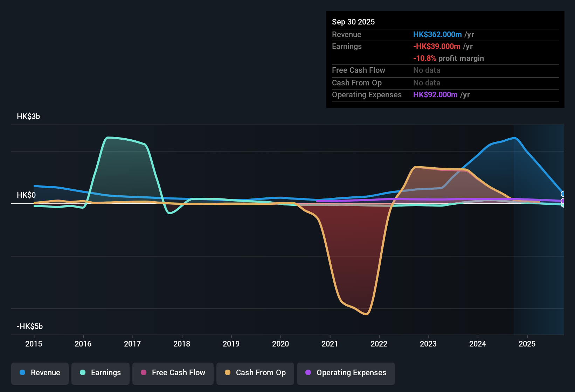Select the Earnings marker at the chart's right edge
The height and width of the screenshot is (392, 575).
click(x=563, y=205)
